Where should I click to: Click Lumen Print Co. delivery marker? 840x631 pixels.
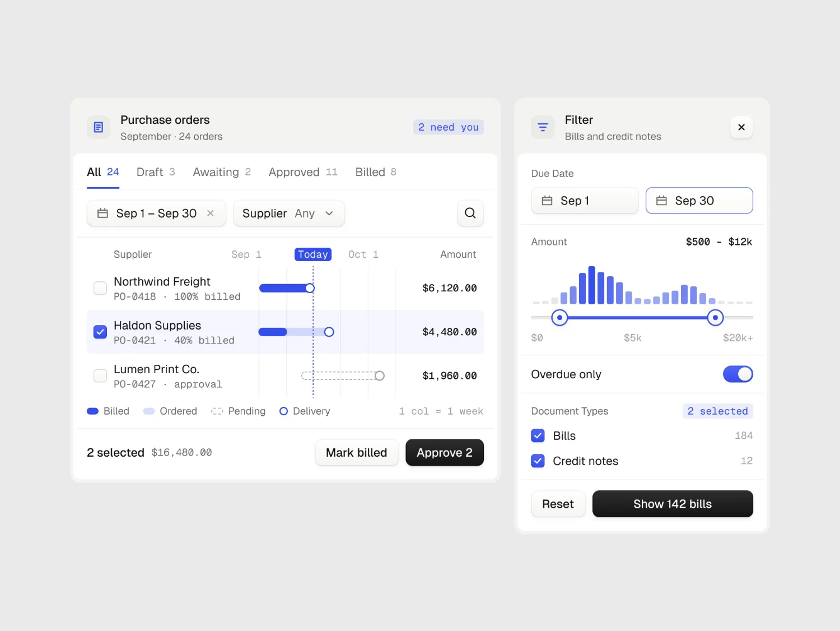pos(380,375)
